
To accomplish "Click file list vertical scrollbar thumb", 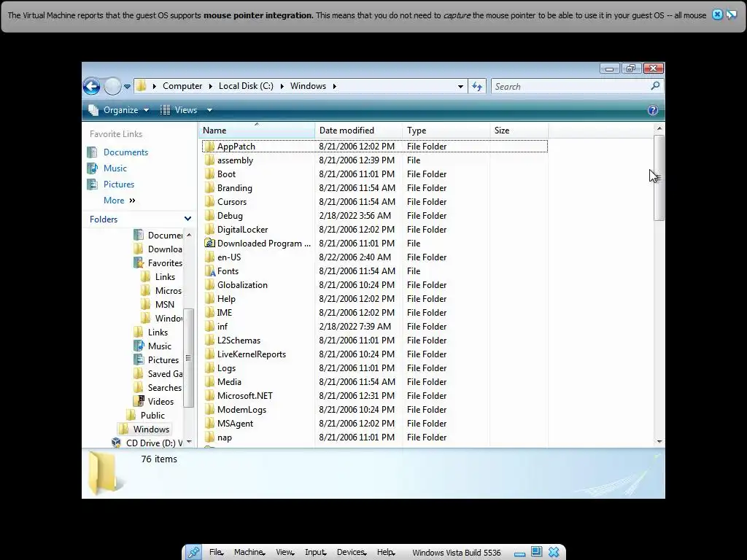I will 659,178.
